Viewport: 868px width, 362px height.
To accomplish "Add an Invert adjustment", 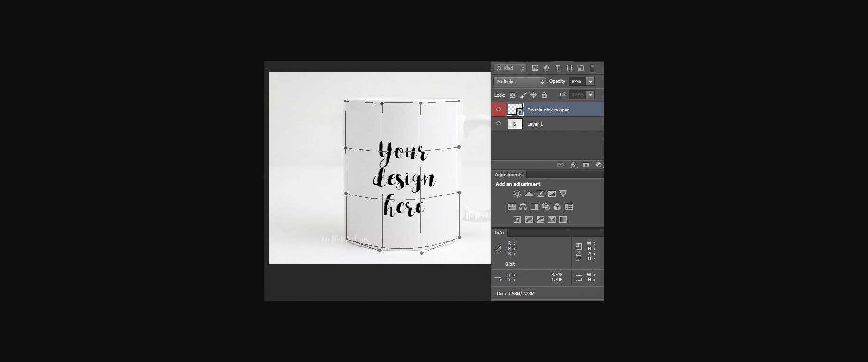I will click(x=518, y=220).
